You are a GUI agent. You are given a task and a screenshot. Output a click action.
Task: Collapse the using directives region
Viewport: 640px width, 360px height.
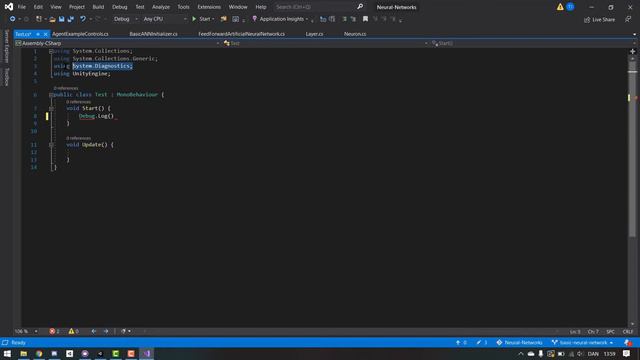tap(51, 51)
